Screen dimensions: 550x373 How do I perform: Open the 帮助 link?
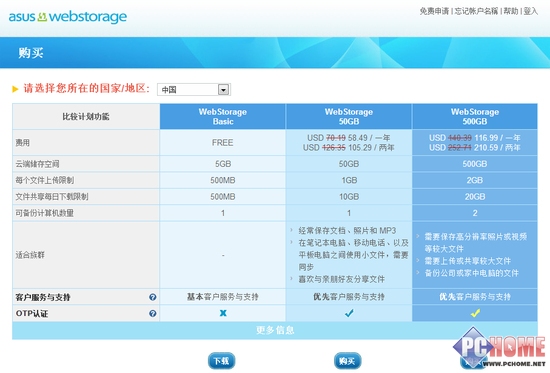coord(511,11)
